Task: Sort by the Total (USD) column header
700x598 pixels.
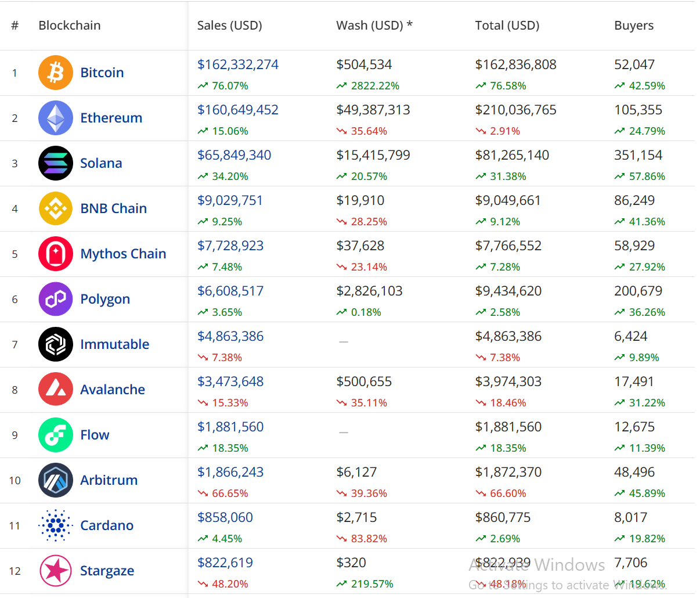Action: coord(507,26)
